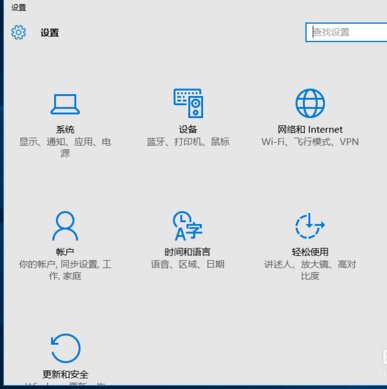Image resolution: width=387 pixels, height=389 pixels.
Task: Open the Network globe icon
Action: click(310, 103)
